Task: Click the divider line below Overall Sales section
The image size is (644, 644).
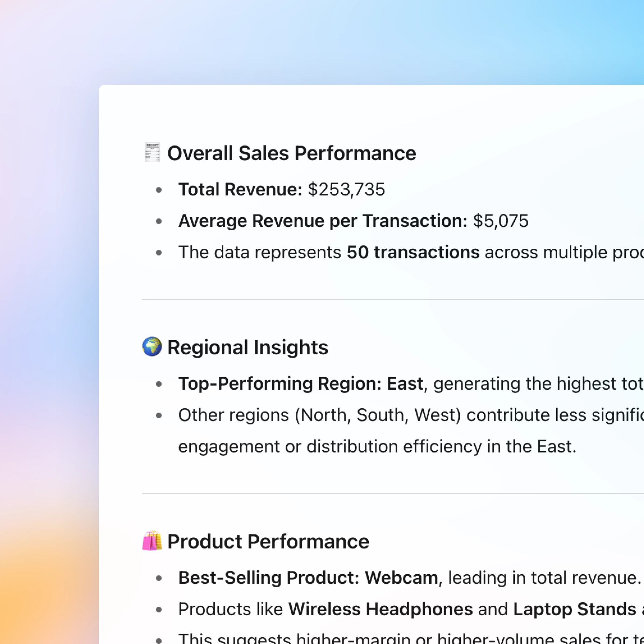Action: (367, 299)
